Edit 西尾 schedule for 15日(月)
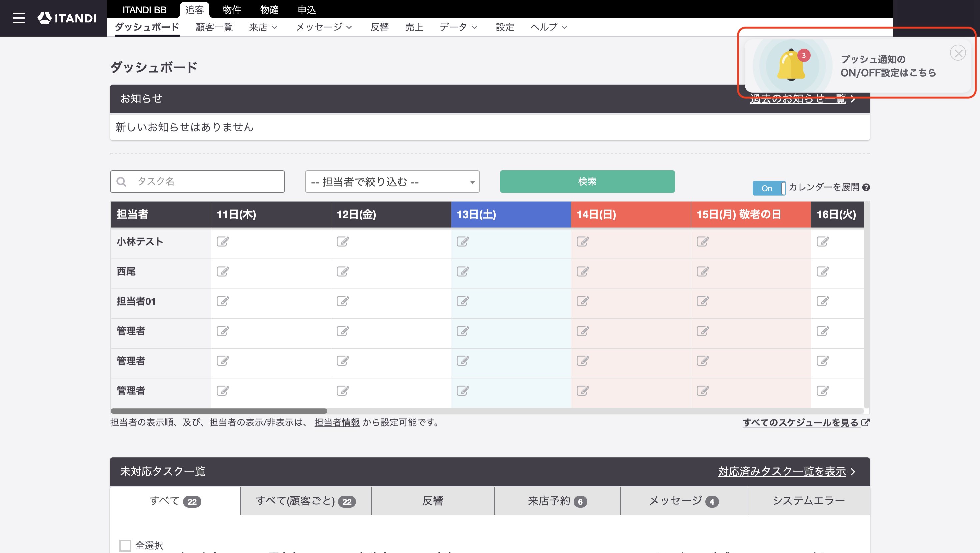This screenshot has height=553, width=980. [x=703, y=272]
